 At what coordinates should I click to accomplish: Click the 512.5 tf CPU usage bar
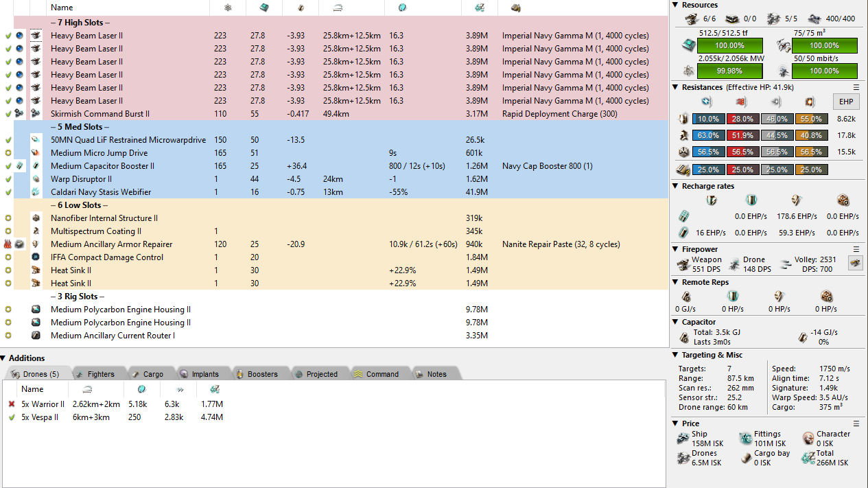coord(720,46)
